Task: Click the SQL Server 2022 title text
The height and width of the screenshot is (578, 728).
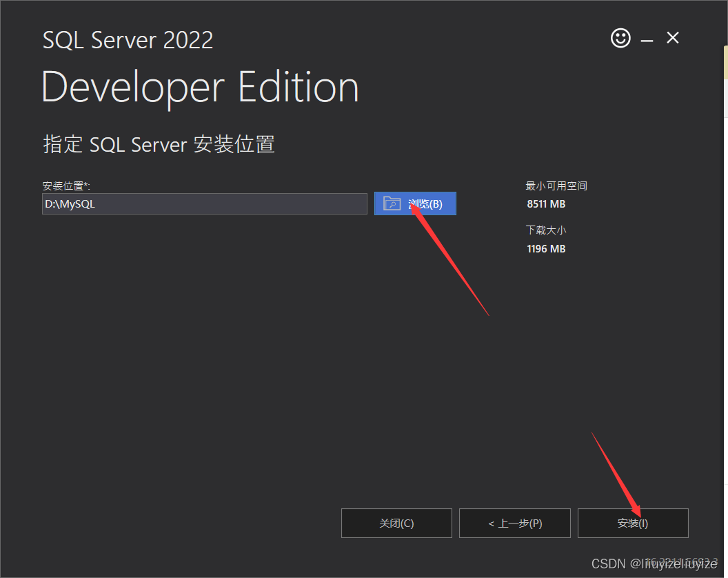Action: tap(128, 40)
